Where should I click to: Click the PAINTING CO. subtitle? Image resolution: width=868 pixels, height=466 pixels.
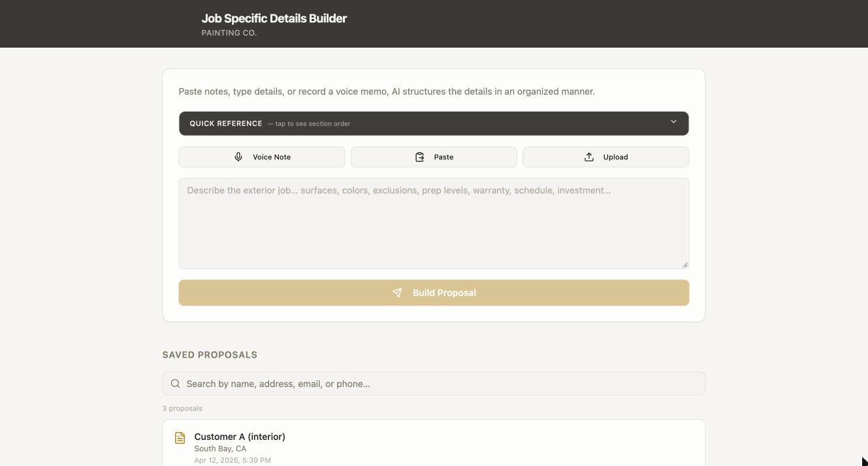pos(229,33)
